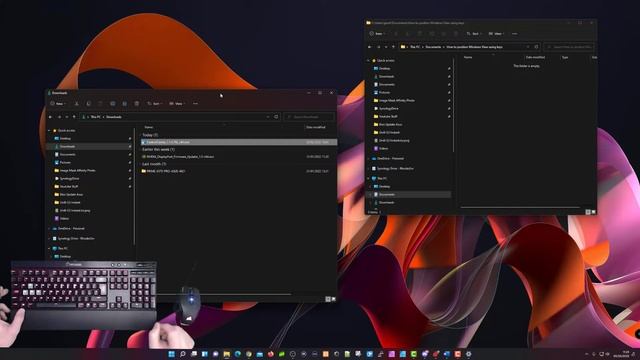Sort by Date modified in right Explorer window

[535, 58]
